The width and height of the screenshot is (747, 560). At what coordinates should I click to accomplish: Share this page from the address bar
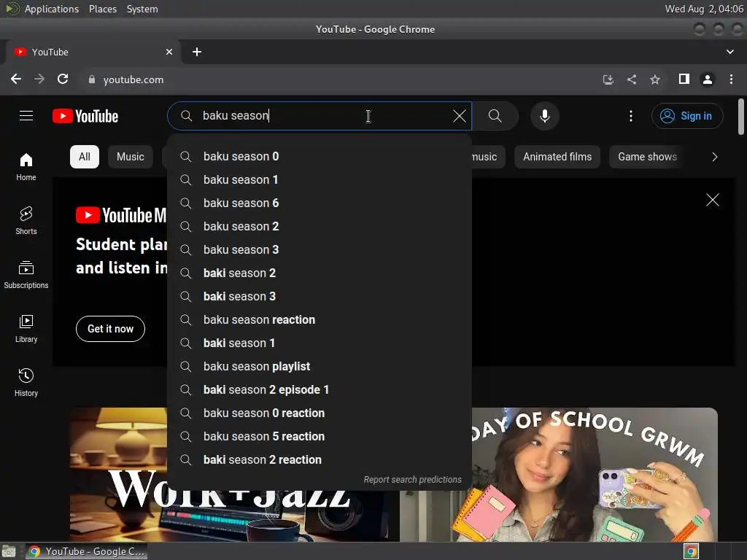pyautogui.click(x=632, y=79)
